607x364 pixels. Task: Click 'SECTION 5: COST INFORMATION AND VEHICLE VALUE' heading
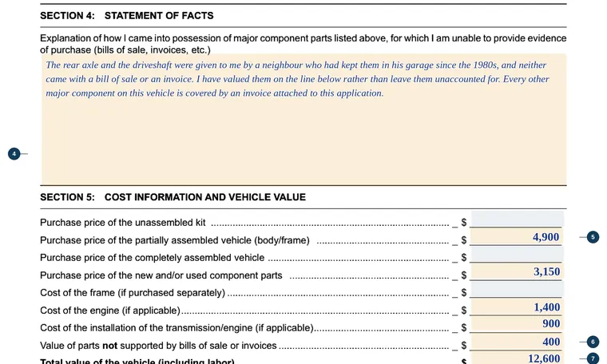[173, 197]
